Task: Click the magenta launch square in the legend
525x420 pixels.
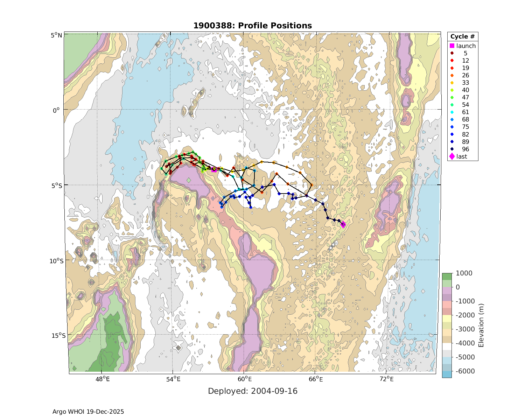Action: pos(452,46)
